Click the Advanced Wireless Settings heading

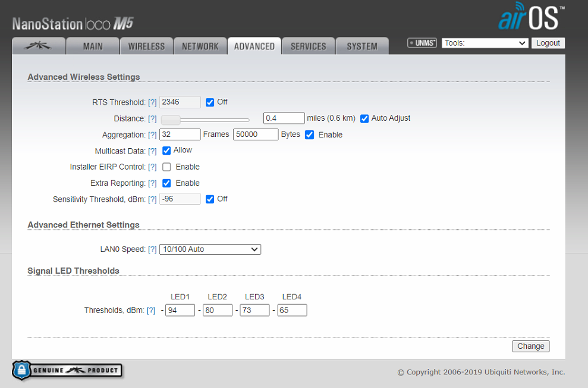pos(84,77)
